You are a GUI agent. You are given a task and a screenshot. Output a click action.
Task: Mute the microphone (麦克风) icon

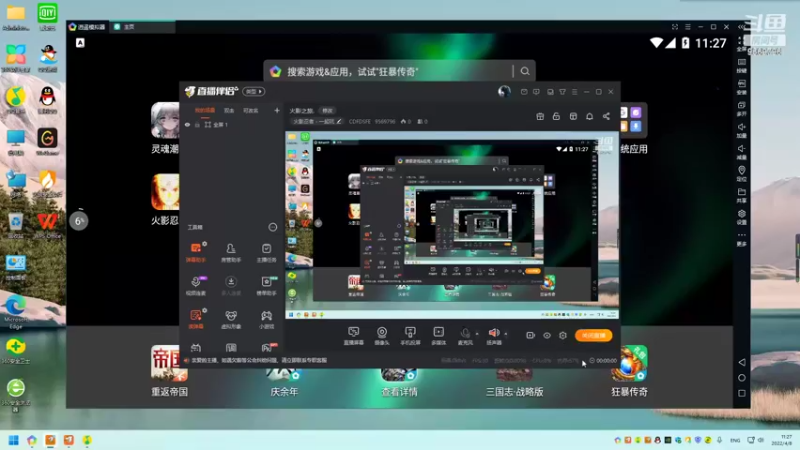click(x=465, y=334)
